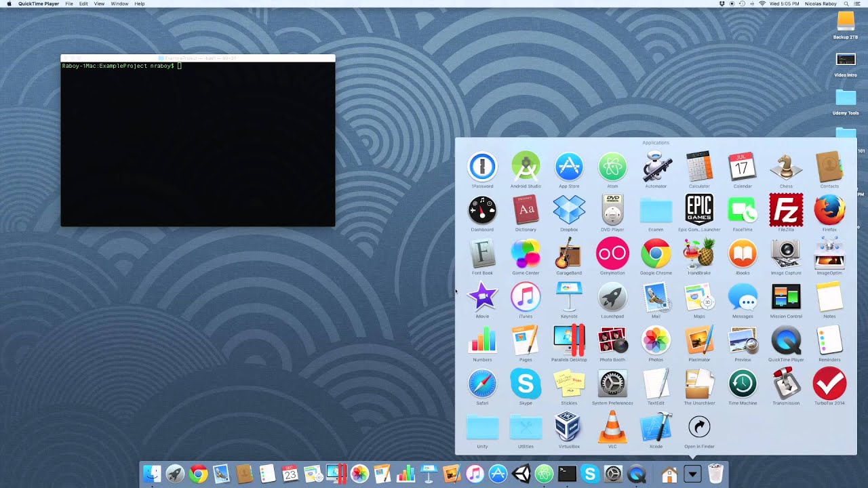Open the Help menu

140,4
